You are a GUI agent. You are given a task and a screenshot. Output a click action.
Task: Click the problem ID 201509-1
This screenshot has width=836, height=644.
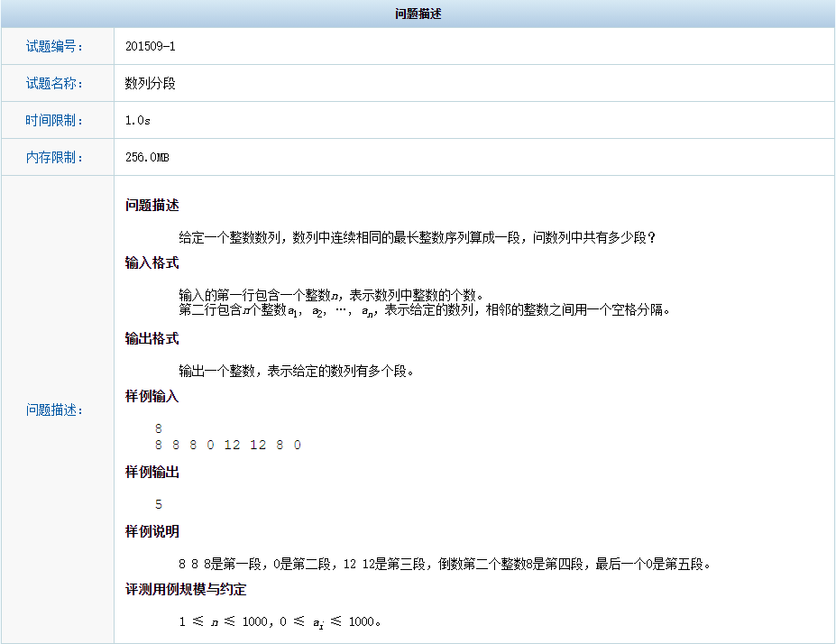pyautogui.click(x=147, y=46)
